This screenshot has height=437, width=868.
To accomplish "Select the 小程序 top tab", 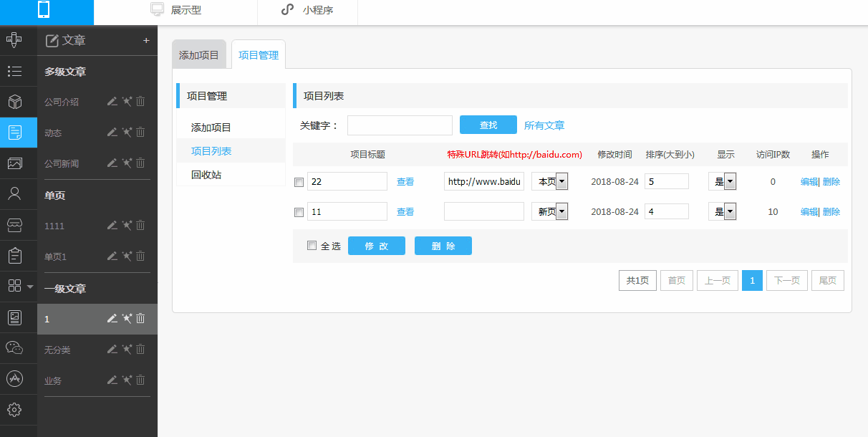I will (x=307, y=10).
